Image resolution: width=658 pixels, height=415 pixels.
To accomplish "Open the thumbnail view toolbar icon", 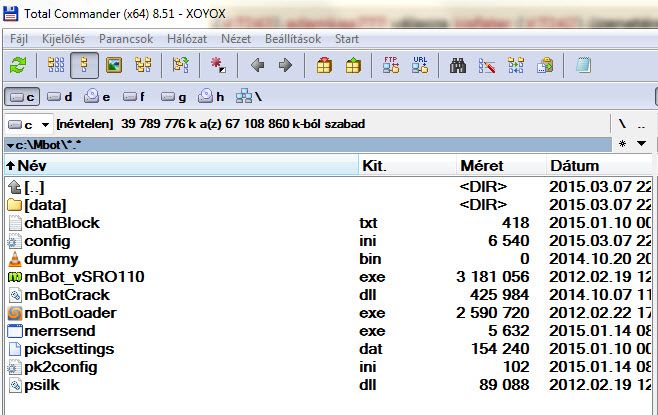I will tap(114, 65).
